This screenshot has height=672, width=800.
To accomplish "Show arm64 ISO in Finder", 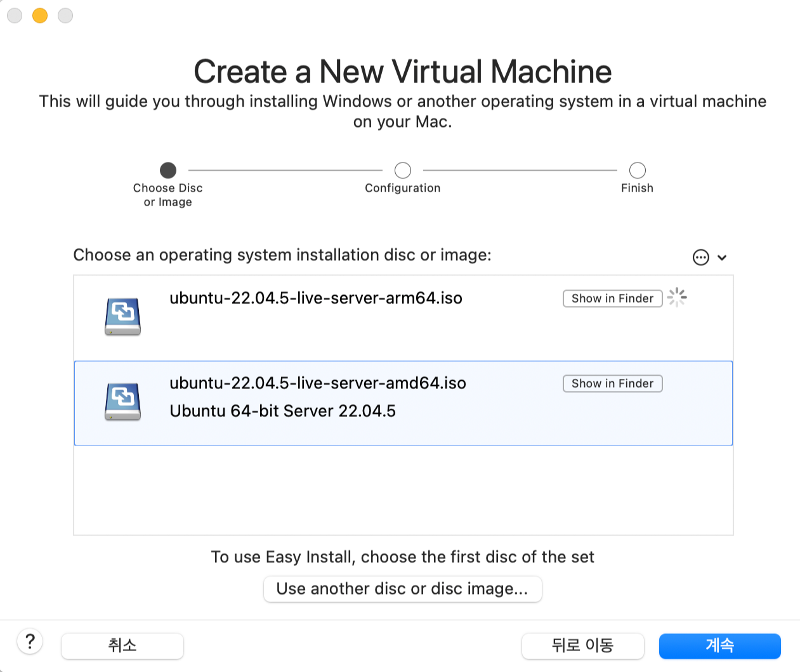I will tap(612, 298).
